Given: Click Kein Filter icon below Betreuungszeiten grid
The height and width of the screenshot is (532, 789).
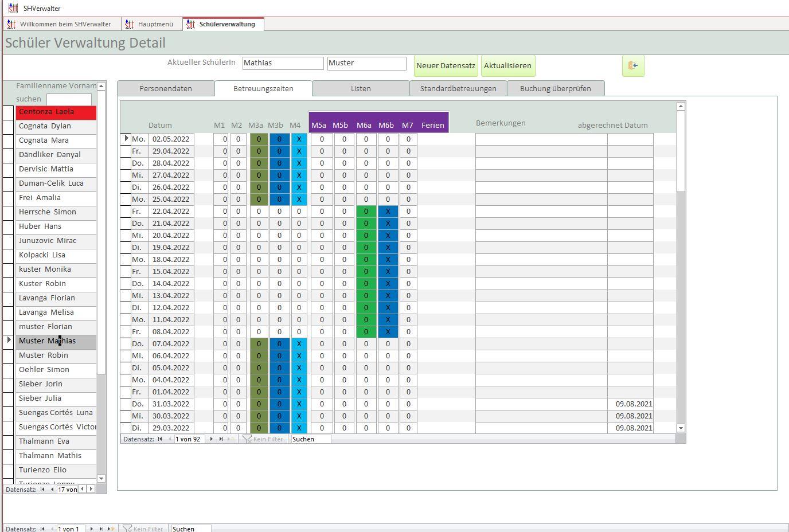Looking at the screenshot, I should [x=247, y=439].
